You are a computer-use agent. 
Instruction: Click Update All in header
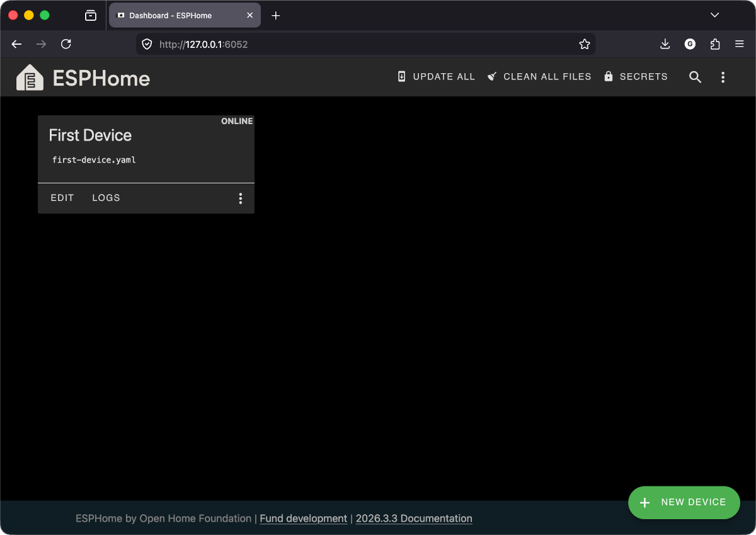(x=436, y=76)
